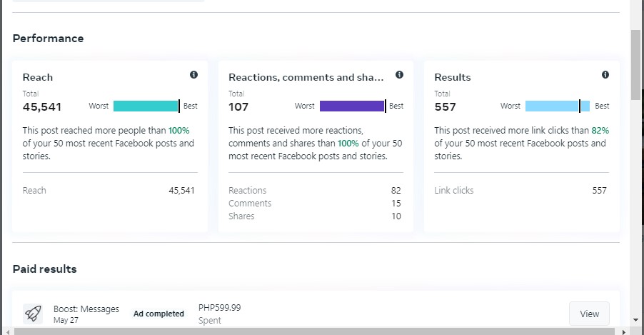Screen dimensions: 644x335
Task: View the Boost: Messages ad
Action: tap(589, 314)
